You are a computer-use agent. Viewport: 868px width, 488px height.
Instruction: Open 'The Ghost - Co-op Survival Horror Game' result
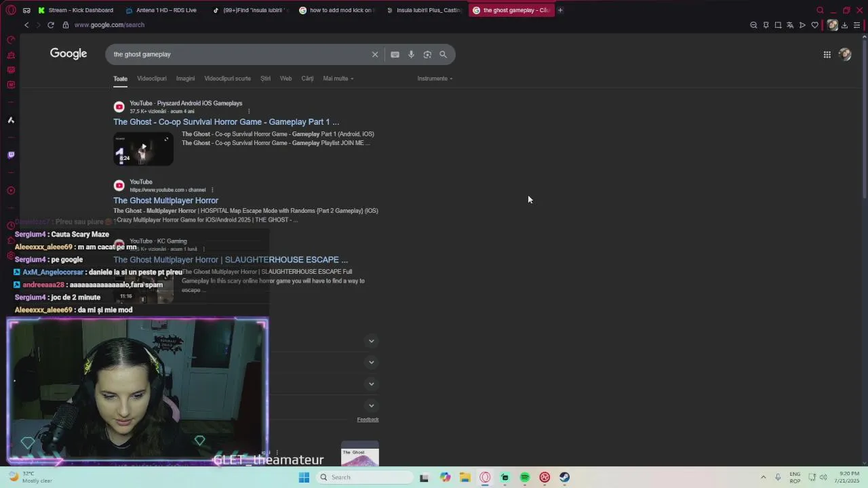click(x=226, y=122)
